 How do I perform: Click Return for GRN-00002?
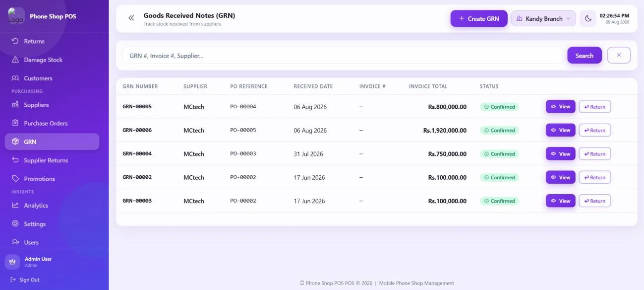(595, 177)
